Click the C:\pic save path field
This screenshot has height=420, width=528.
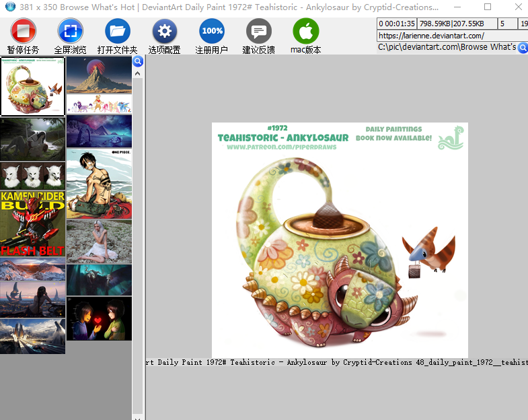447,47
